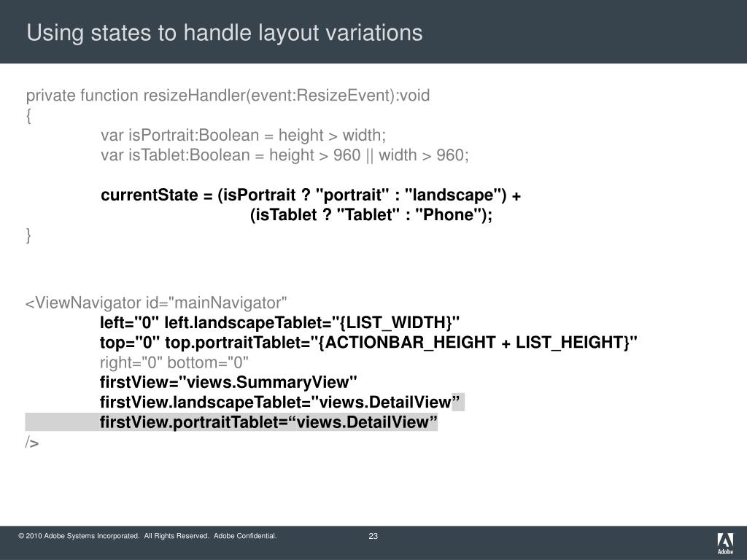Image resolution: width=747 pixels, height=560 pixels.
Task: Click the slide title 'Using states to handle layout variations'
Action: [225, 33]
